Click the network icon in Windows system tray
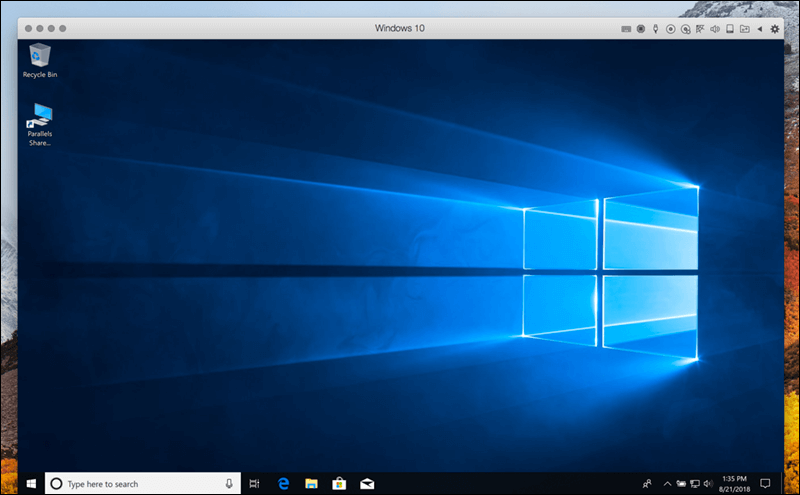 [x=694, y=483]
